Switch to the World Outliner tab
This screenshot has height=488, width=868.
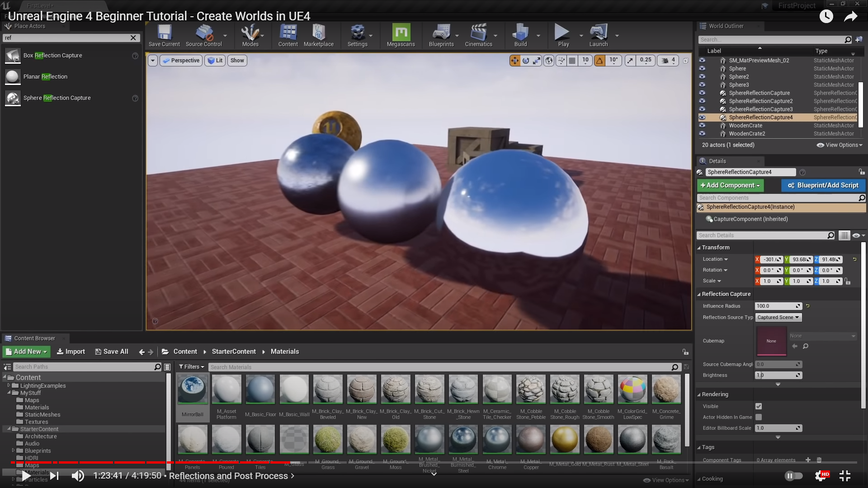(726, 26)
